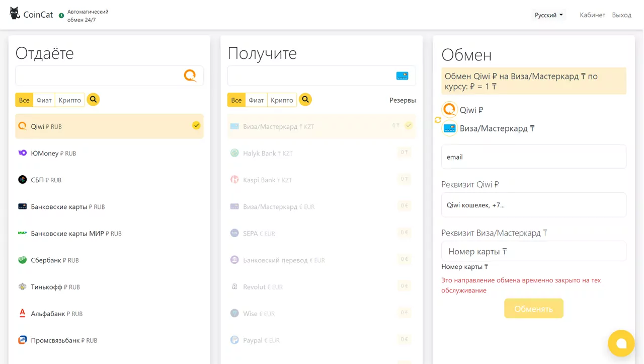Select Банковский перевод € EUR row
644x364 pixels.
(321, 260)
